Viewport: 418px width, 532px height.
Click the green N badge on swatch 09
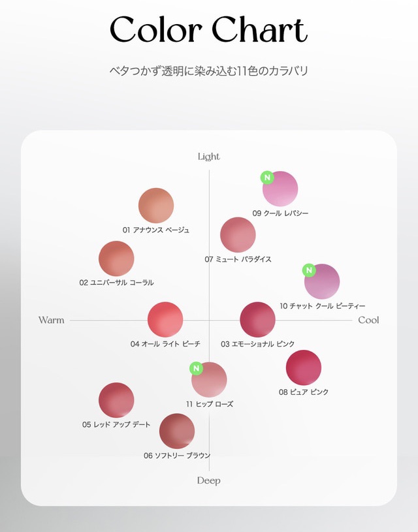[266, 177]
